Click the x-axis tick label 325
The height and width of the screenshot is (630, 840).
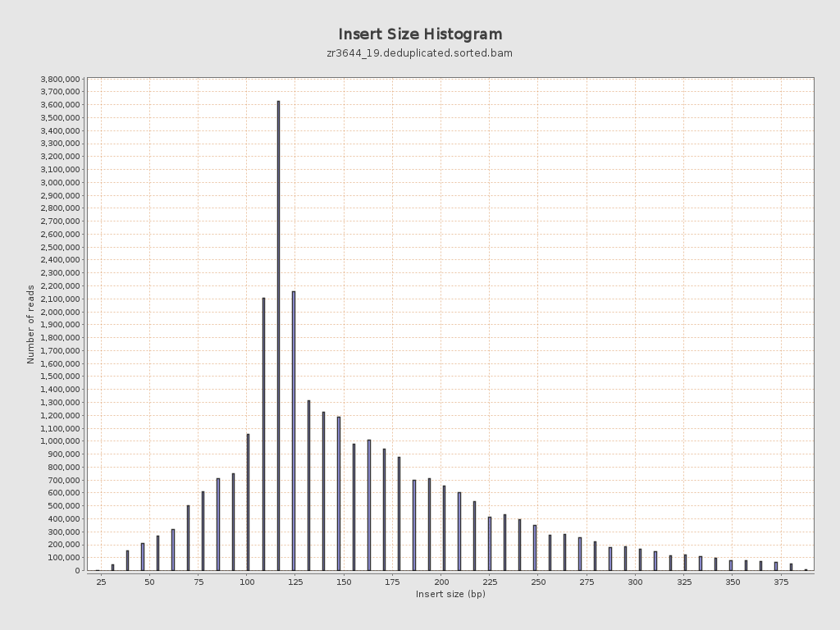(x=684, y=582)
